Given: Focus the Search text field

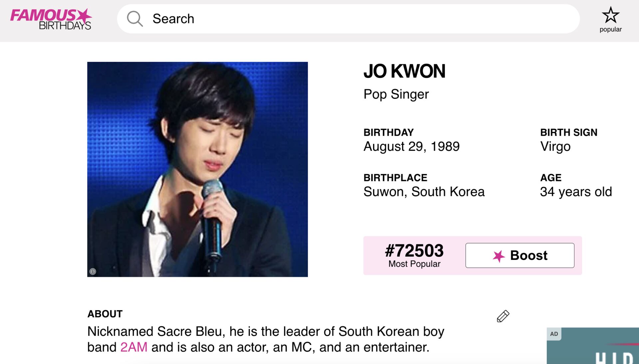Looking at the screenshot, I should click(x=333, y=19).
